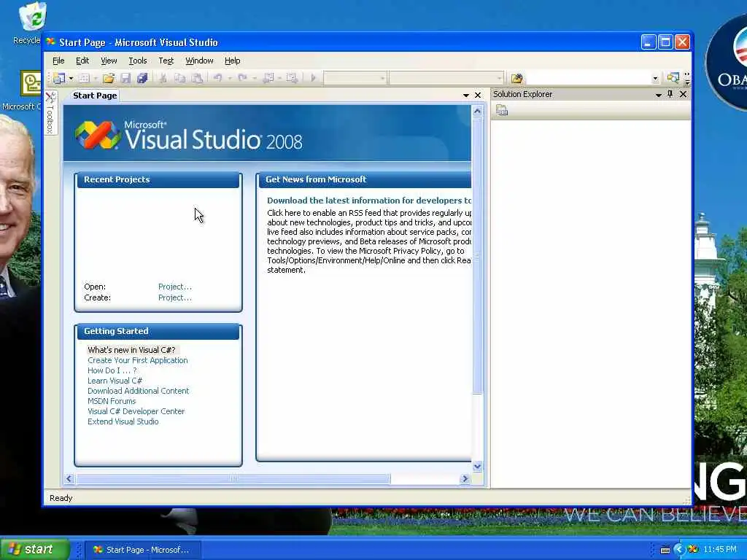Click the Open File folder icon
747x560 pixels.
[x=109, y=78]
